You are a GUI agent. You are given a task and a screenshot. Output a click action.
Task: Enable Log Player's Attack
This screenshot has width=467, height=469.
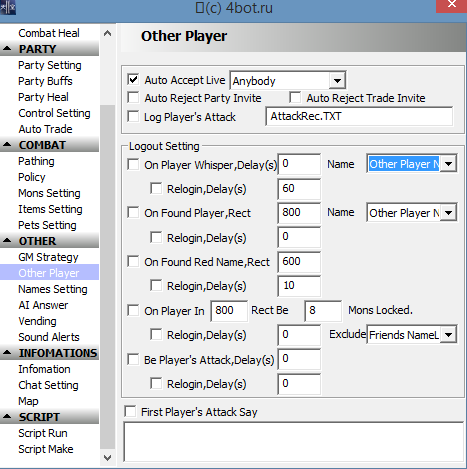pos(133,116)
